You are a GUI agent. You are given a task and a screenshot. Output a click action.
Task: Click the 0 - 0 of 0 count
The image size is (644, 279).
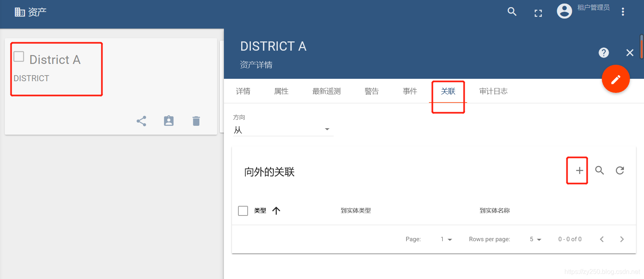[x=570, y=239]
